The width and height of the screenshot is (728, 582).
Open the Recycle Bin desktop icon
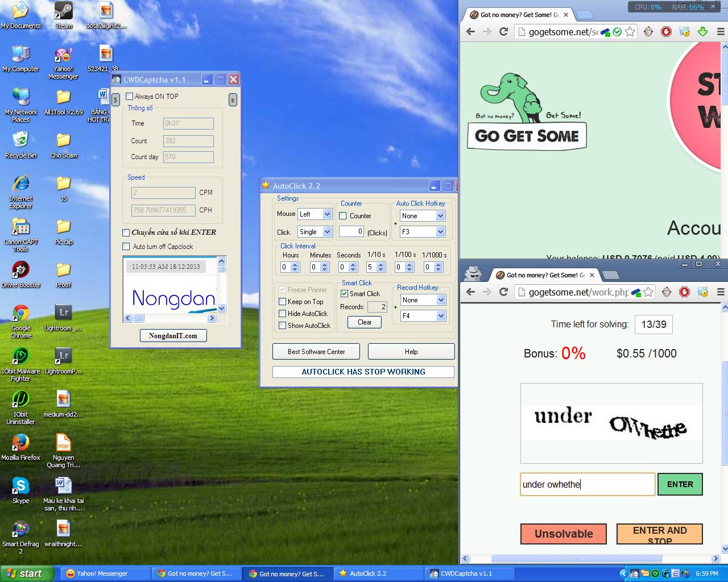(x=20, y=145)
